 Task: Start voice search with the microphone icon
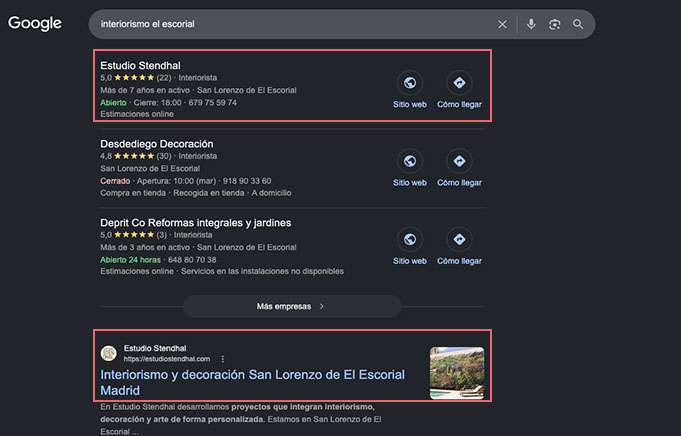pos(531,24)
